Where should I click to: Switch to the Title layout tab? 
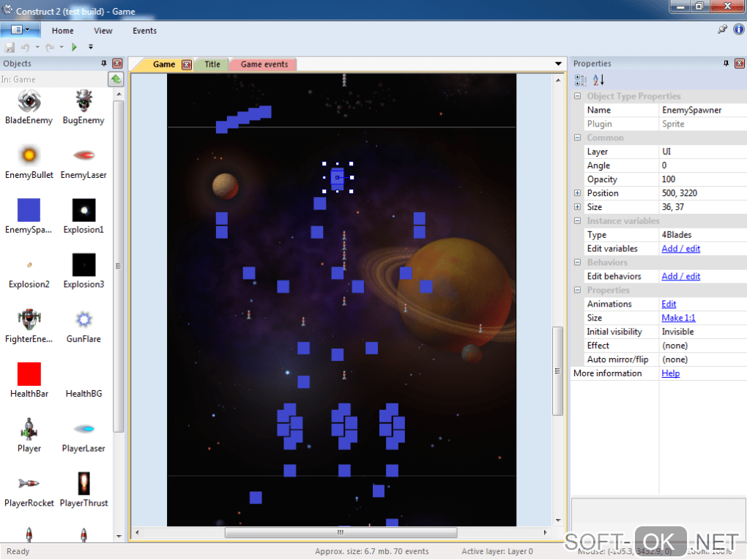coord(212,64)
